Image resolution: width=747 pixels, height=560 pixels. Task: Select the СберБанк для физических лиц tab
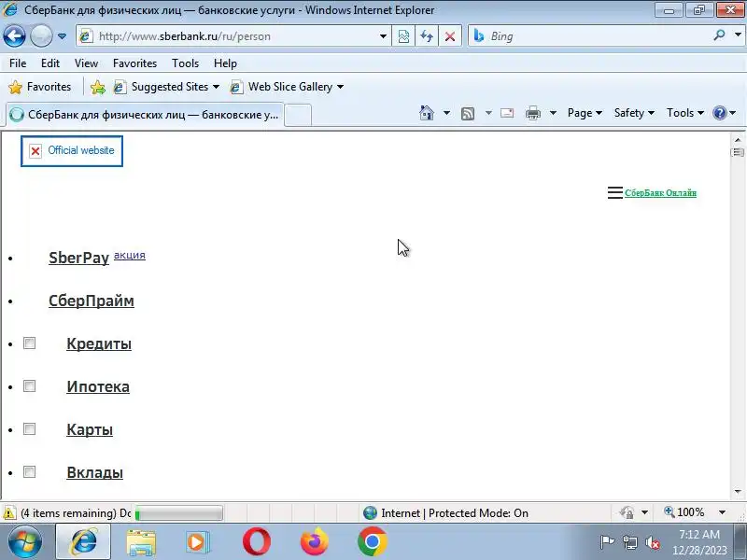pos(145,115)
